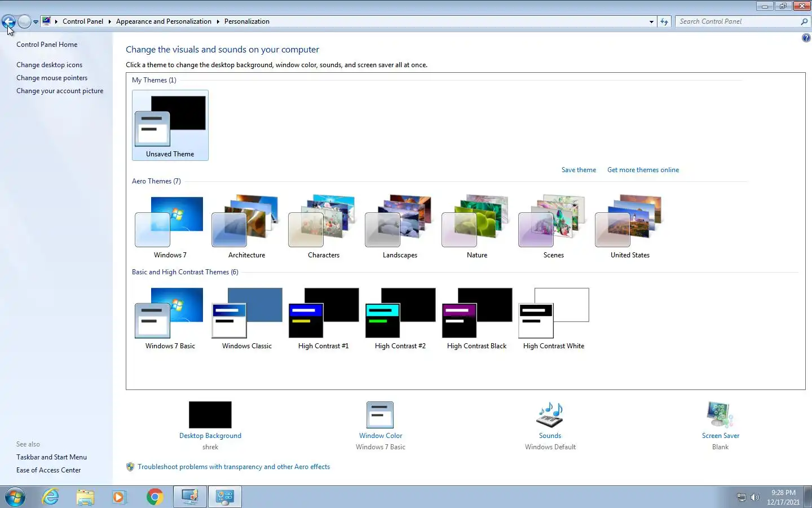812x508 pixels.
Task: Choose the High Contrast #2 theme
Action: 400,318
